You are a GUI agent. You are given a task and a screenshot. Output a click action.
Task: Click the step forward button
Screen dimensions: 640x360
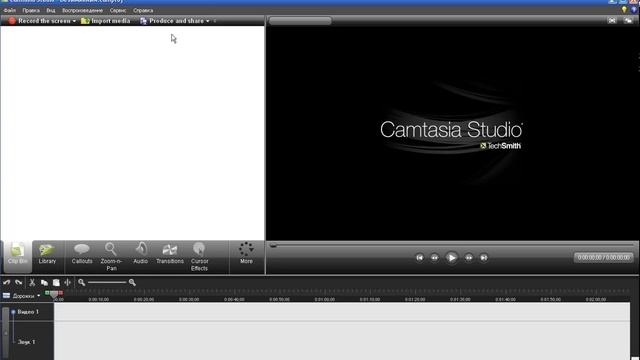point(469,258)
